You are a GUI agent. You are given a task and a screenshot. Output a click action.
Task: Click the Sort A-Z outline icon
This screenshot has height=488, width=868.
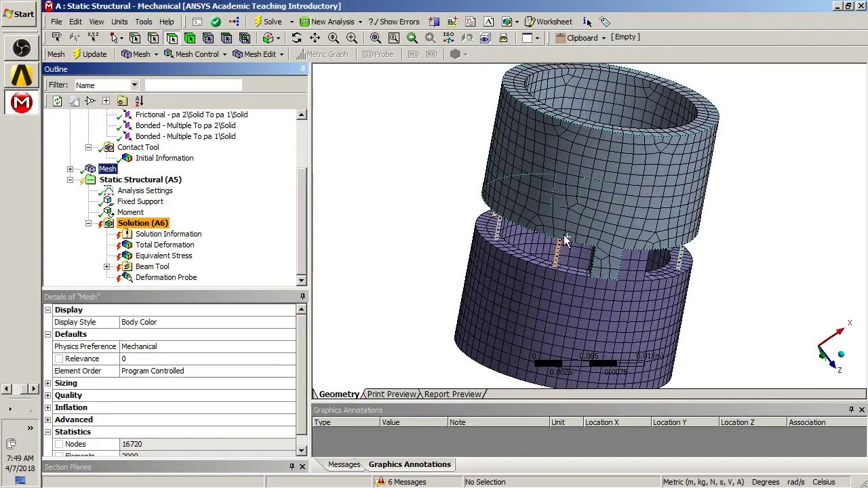pyautogui.click(x=139, y=101)
